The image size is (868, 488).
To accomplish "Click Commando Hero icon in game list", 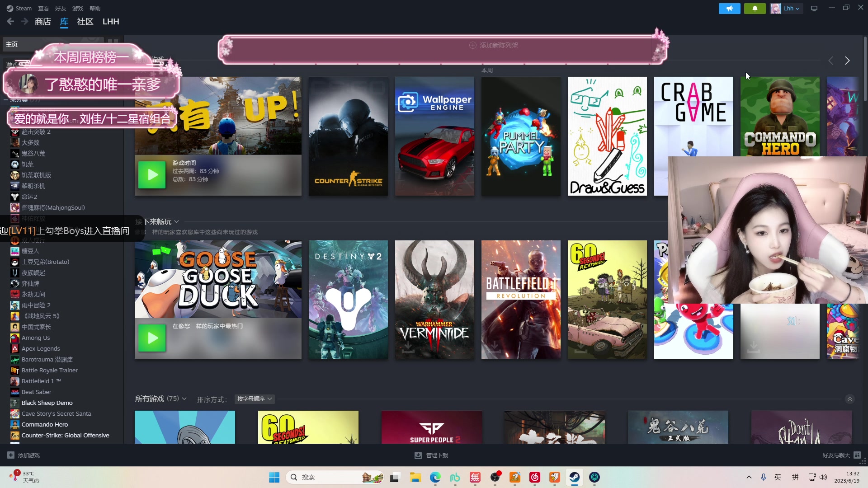I will pos(15,424).
